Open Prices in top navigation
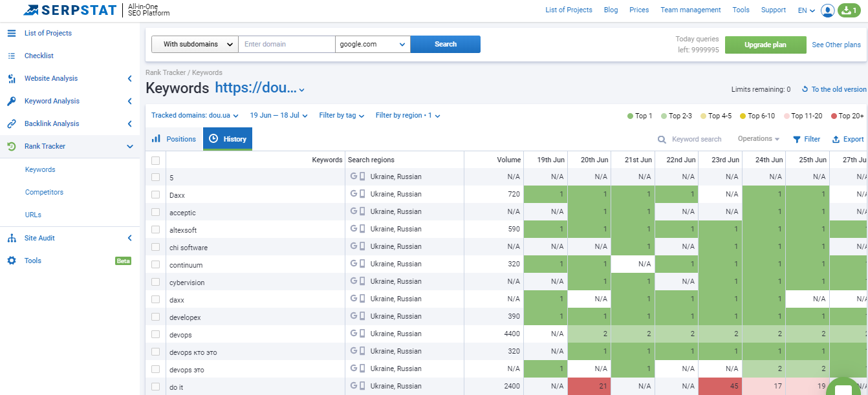This screenshot has width=868, height=395. pos(639,10)
